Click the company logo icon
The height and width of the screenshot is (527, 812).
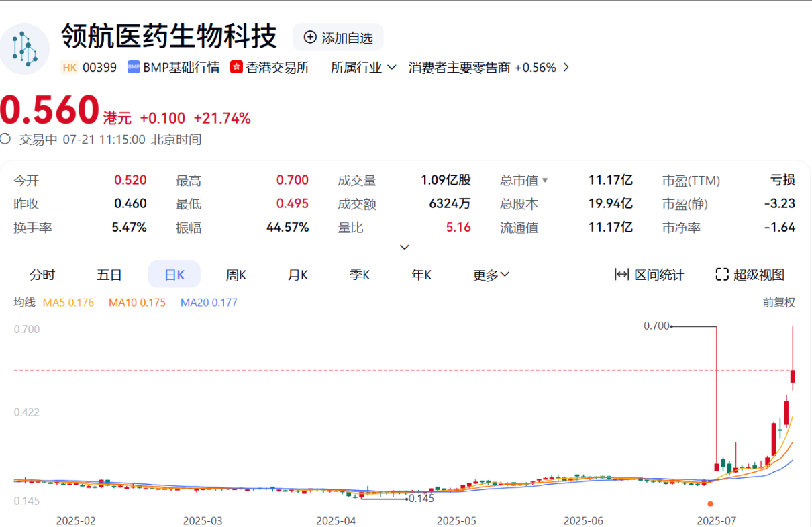[x=25, y=49]
